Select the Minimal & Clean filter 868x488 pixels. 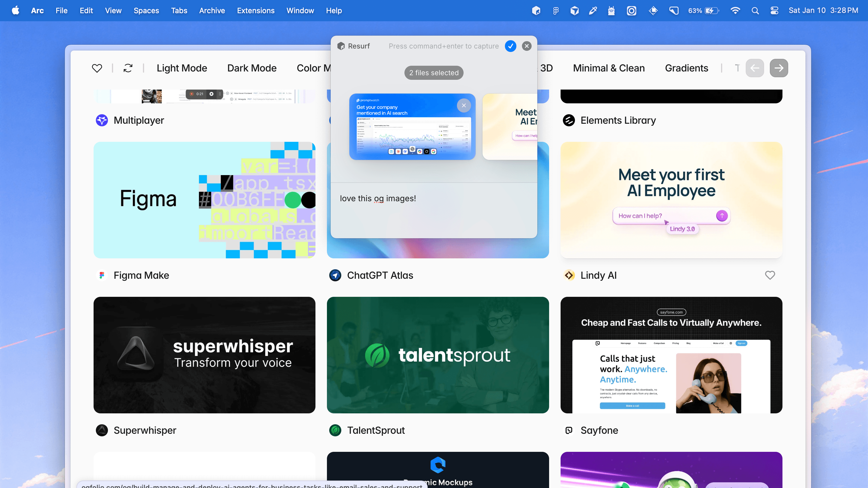point(609,68)
